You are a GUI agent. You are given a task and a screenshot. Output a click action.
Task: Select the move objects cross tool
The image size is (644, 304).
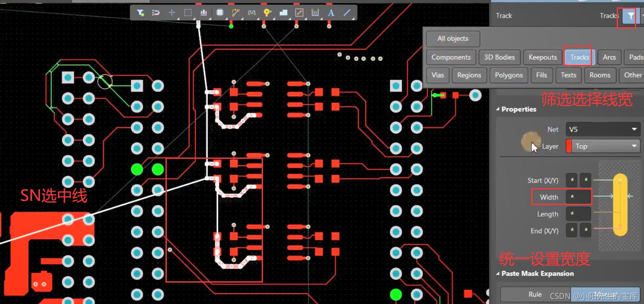172,12
